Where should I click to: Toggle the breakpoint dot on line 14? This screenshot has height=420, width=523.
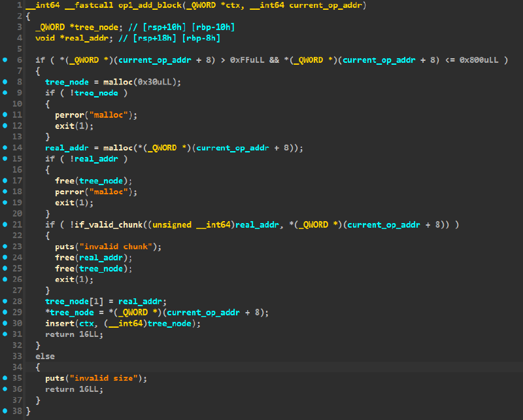coord(5,148)
